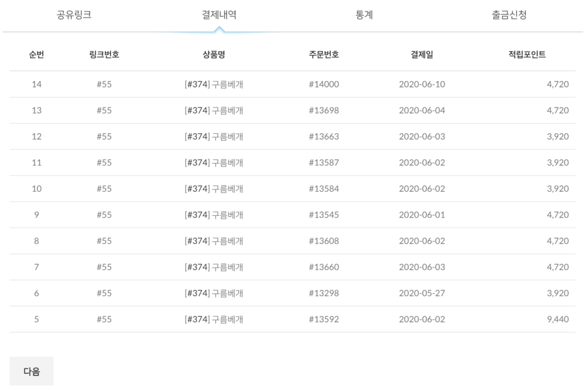Select order number #13592
588x391 pixels.
(x=324, y=319)
